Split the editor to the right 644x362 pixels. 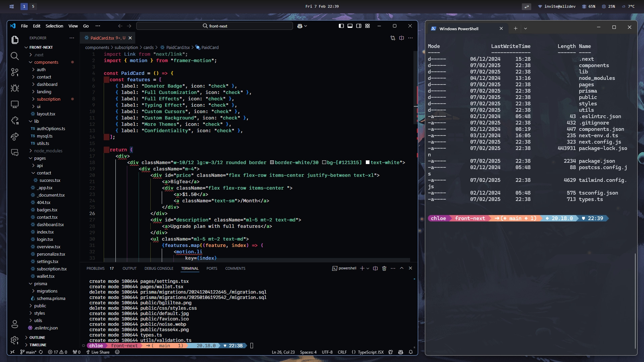tap(401, 38)
